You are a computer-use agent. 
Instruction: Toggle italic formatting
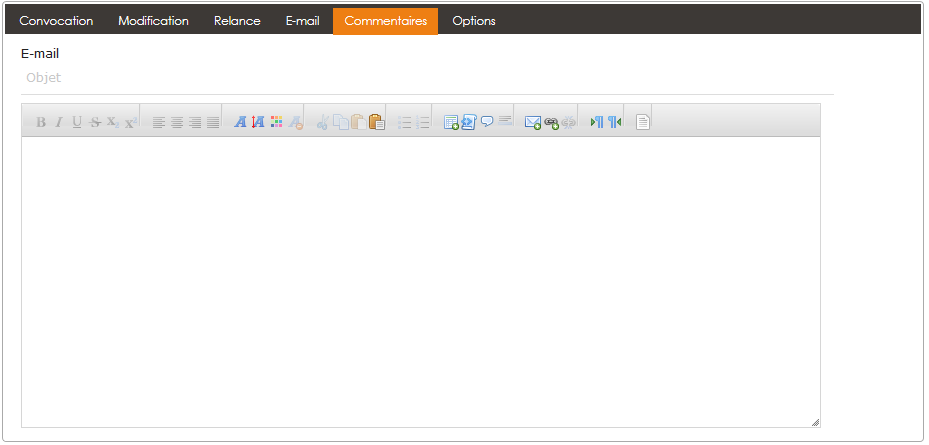59,122
